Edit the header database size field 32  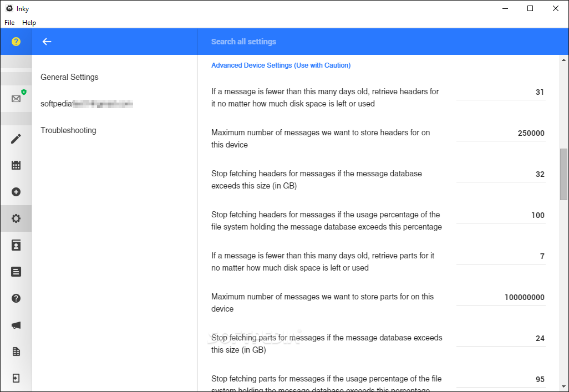tap(501, 174)
